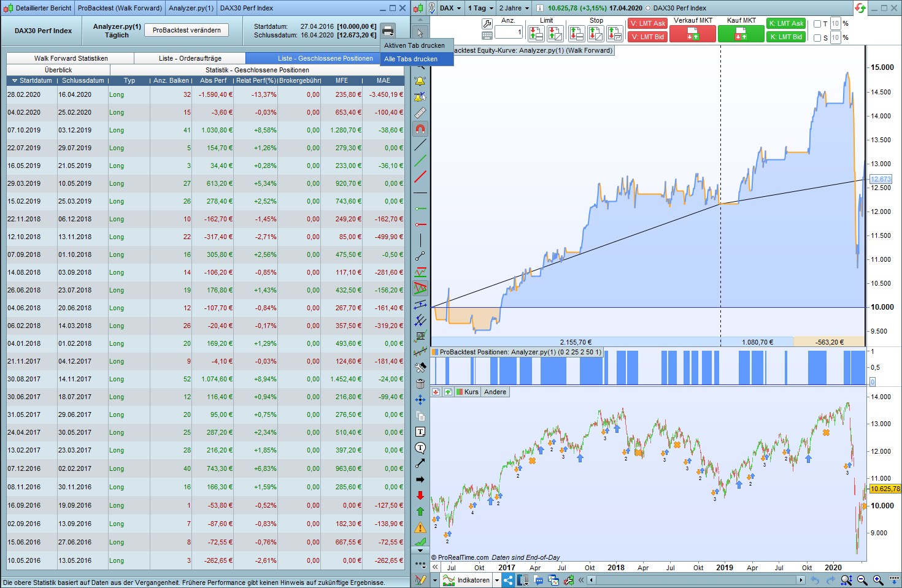
Task: Select the vertical line drawing tool
Action: [x=420, y=240]
